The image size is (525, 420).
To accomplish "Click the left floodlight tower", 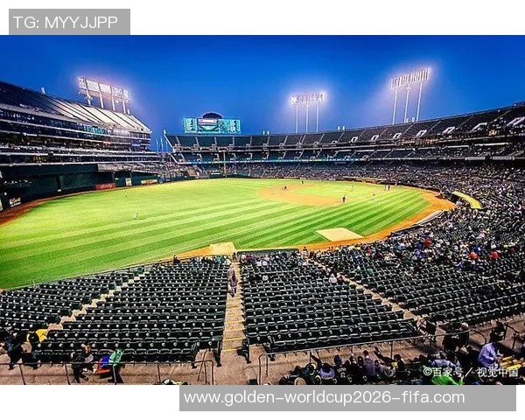I will click(102, 94).
